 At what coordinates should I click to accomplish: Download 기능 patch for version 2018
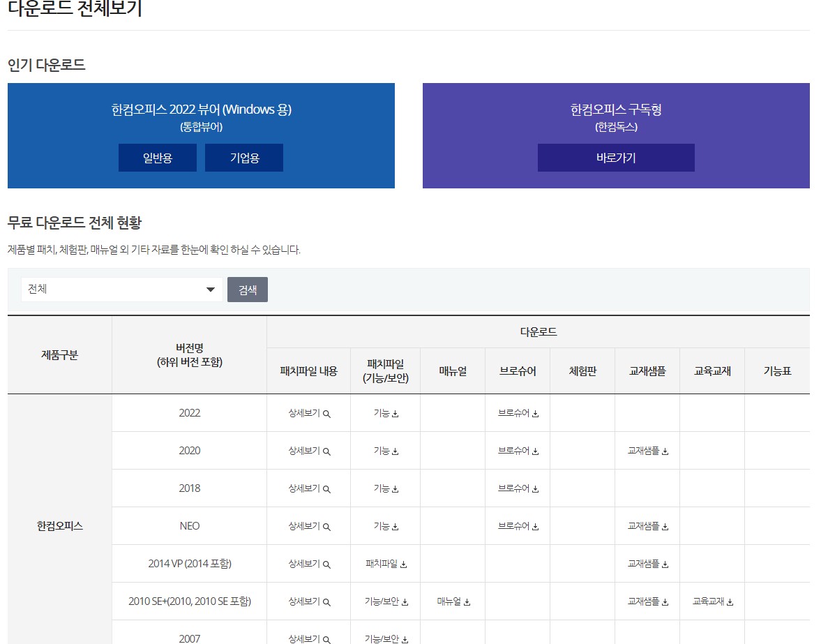(386, 488)
